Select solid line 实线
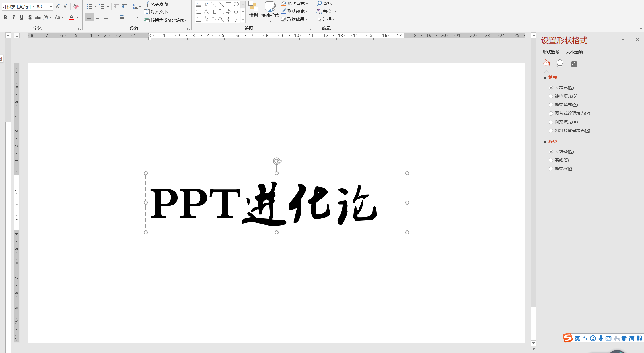 click(559, 160)
